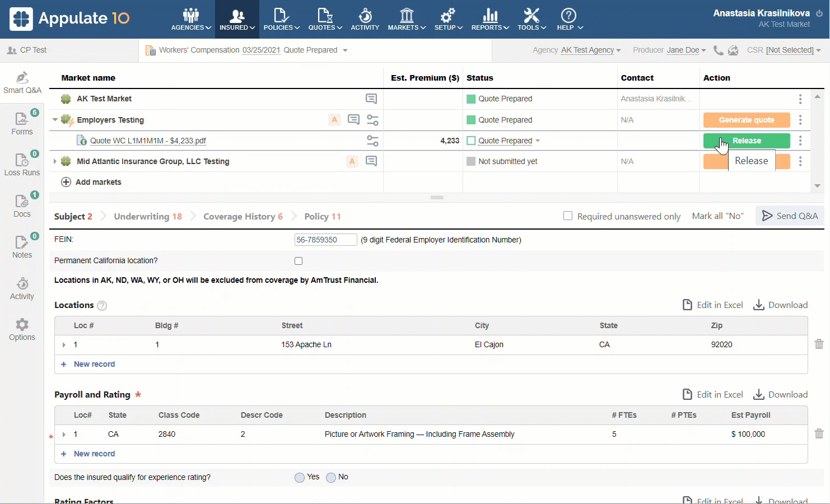The image size is (830, 504).
Task: Open the Markets menu
Action: [407, 19]
